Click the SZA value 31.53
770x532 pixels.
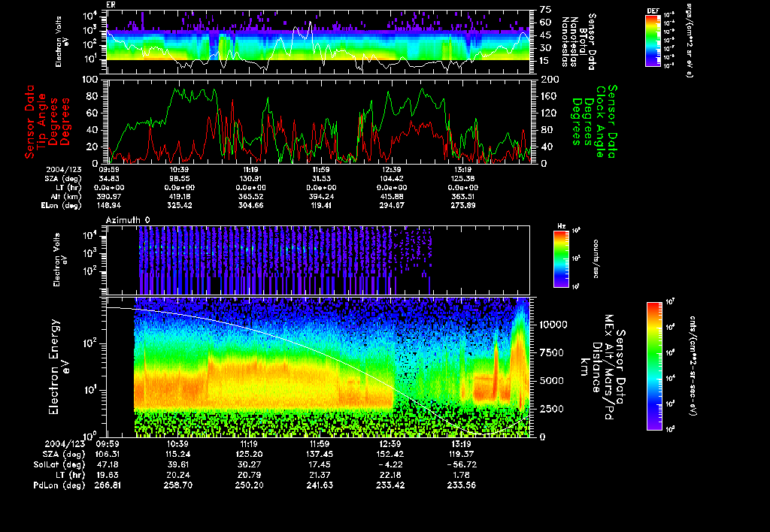click(x=321, y=179)
